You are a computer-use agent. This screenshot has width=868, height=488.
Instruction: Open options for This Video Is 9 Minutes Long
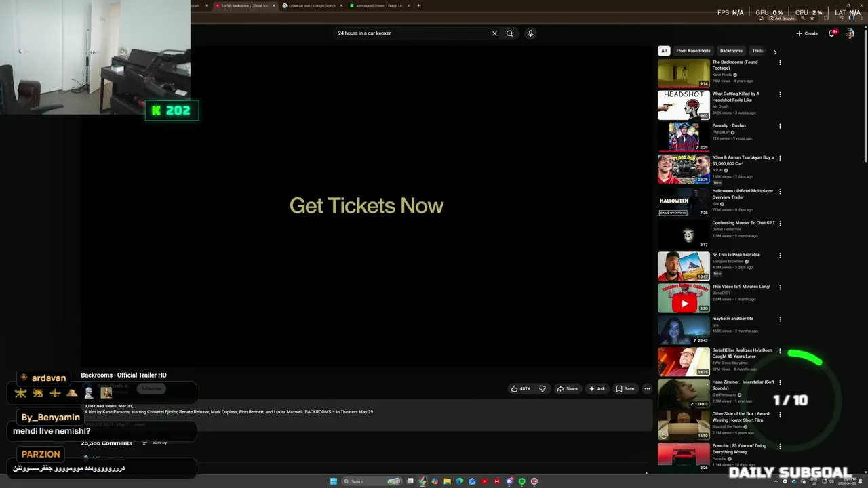780,287
